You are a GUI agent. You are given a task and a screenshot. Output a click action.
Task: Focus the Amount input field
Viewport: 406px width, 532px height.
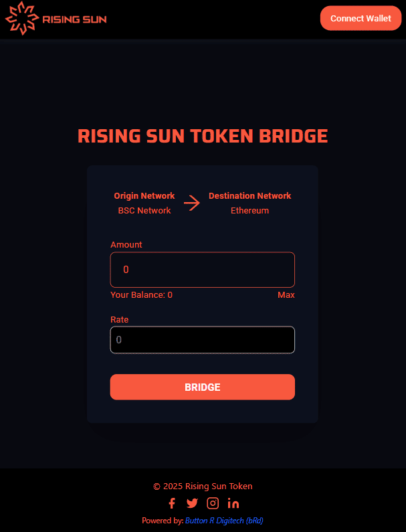[x=202, y=270]
